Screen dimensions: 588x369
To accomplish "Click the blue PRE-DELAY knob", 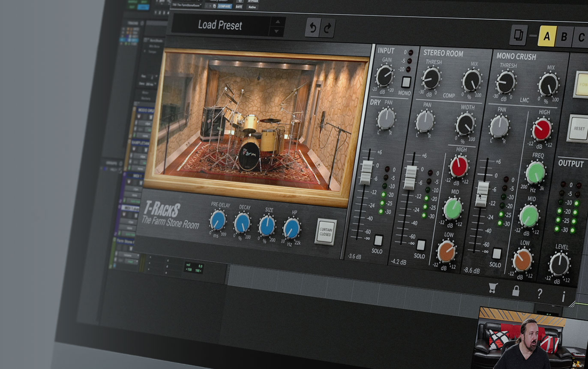I will pos(218,221).
